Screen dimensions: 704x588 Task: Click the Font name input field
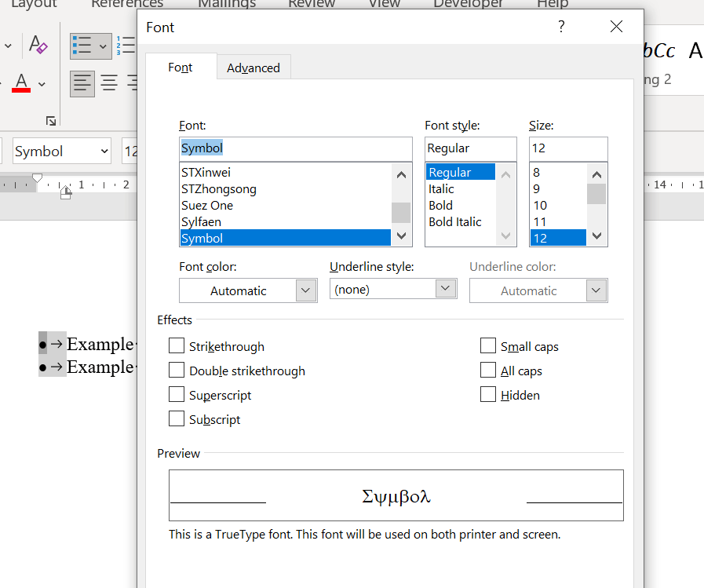click(x=295, y=148)
